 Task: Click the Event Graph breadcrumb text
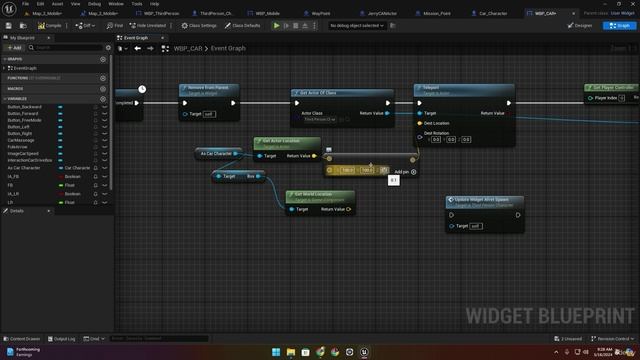tap(228, 49)
